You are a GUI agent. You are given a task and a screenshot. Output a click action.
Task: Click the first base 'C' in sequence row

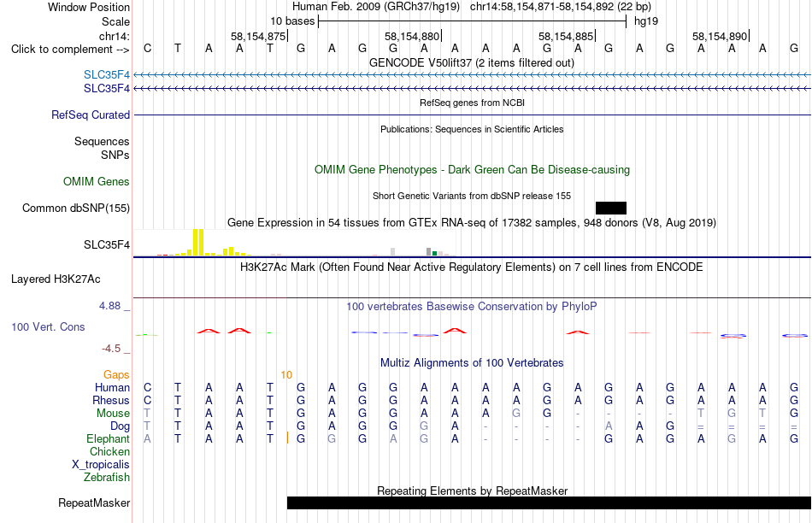click(x=148, y=49)
